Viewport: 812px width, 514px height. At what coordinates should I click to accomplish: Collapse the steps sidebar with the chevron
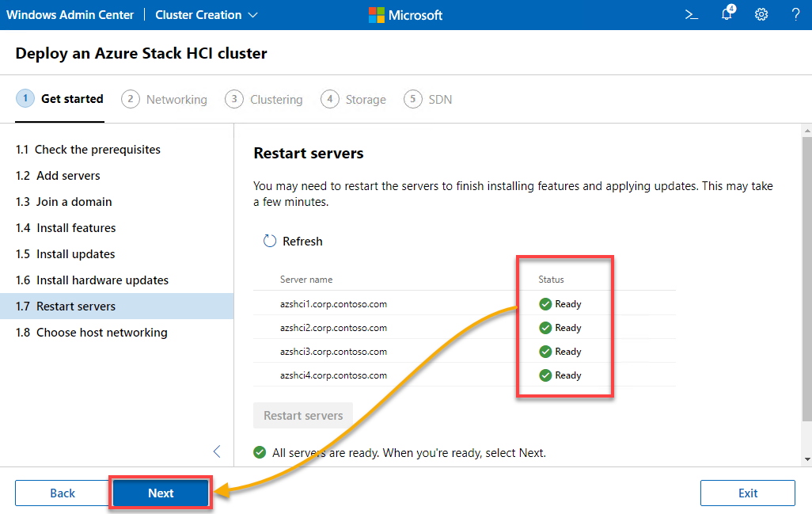click(217, 451)
